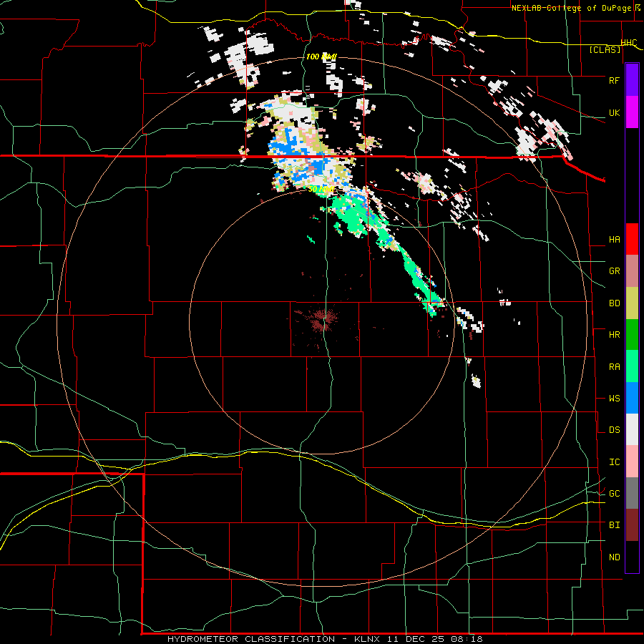Click the red HA color swatch

tap(632, 239)
